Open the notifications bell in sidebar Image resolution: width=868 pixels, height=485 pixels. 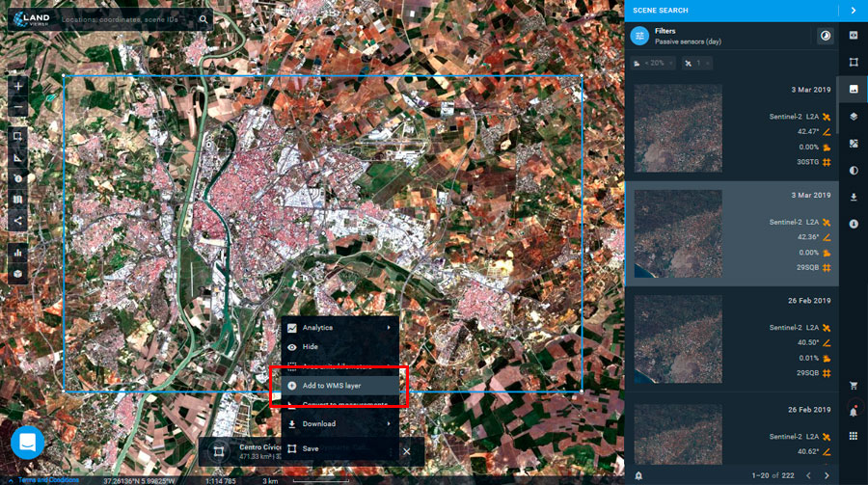pyautogui.click(x=854, y=412)
